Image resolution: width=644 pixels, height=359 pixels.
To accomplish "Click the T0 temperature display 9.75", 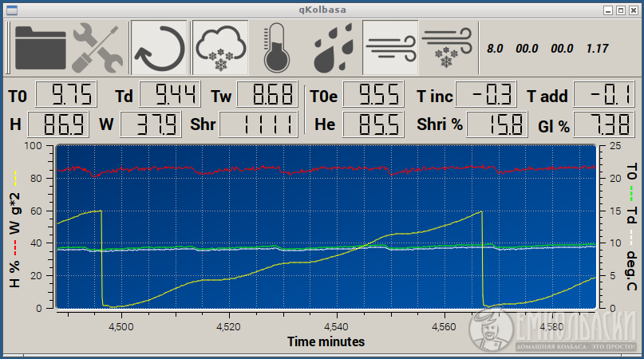I will 66,94.
